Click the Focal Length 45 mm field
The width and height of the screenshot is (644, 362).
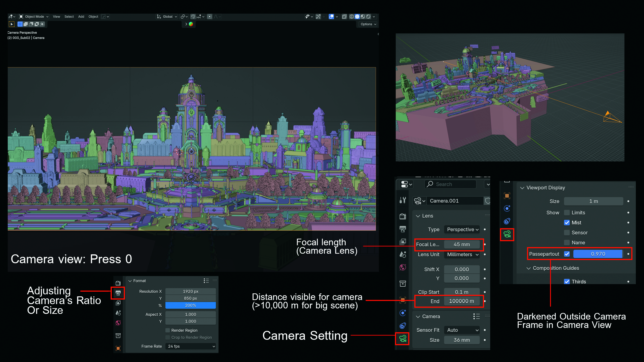pyautogui.click(x=462, y=244)
